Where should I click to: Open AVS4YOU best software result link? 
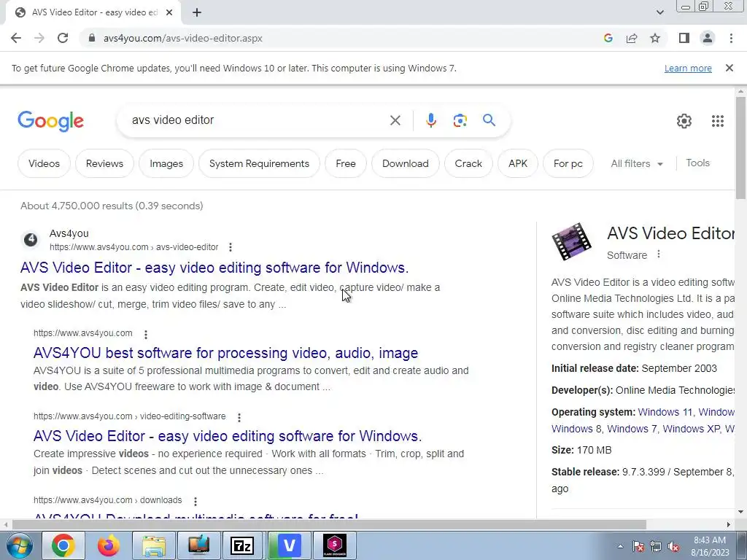point(226,353)
